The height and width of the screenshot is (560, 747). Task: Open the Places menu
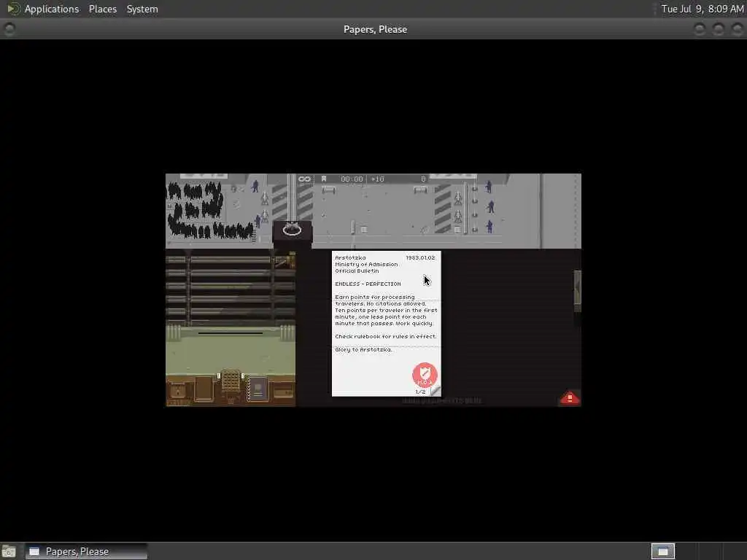102,9
